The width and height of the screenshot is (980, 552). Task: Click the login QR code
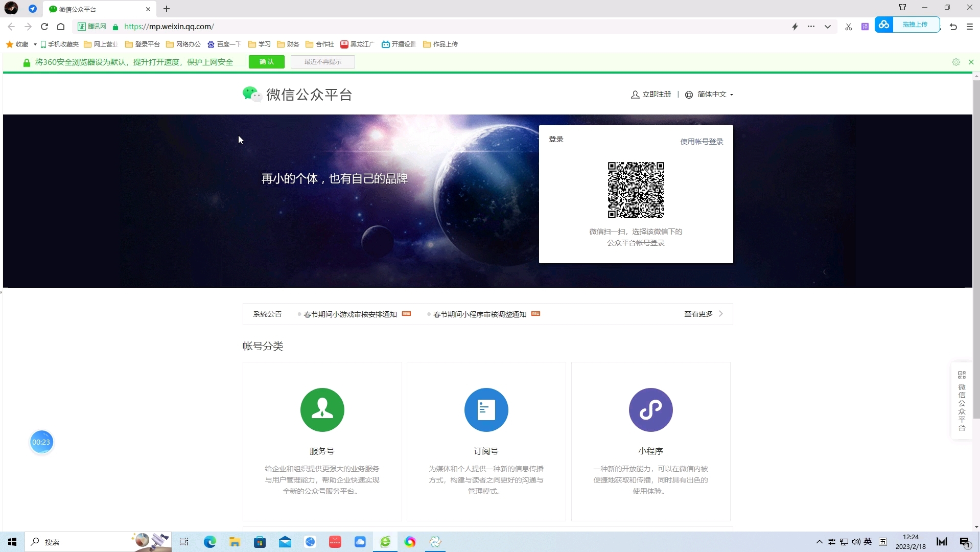click(636, 190)
